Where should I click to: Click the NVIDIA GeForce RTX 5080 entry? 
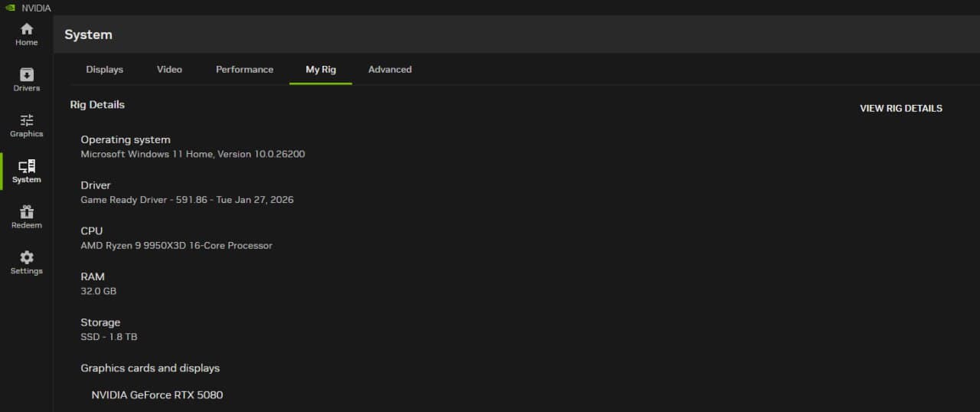157,395
